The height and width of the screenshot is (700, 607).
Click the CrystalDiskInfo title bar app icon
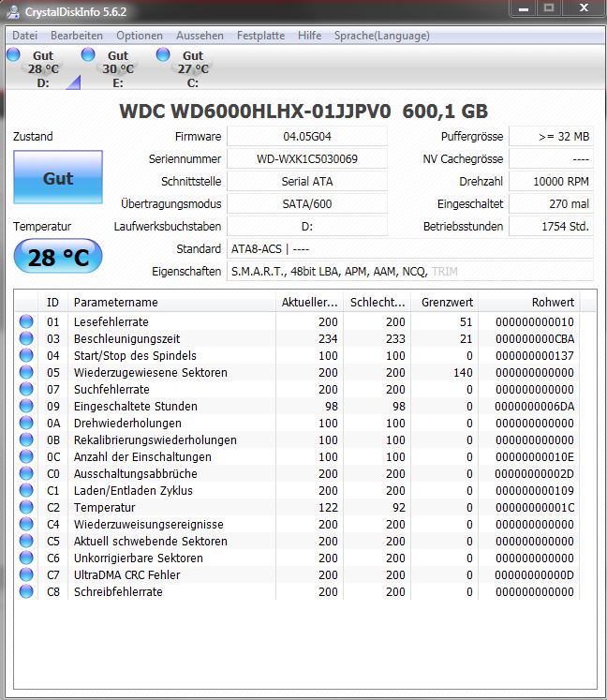(x=13, y=11)
